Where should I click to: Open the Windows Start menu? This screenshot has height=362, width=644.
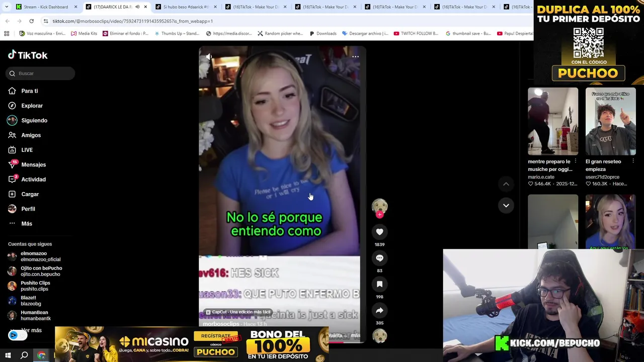pos(8,355)
